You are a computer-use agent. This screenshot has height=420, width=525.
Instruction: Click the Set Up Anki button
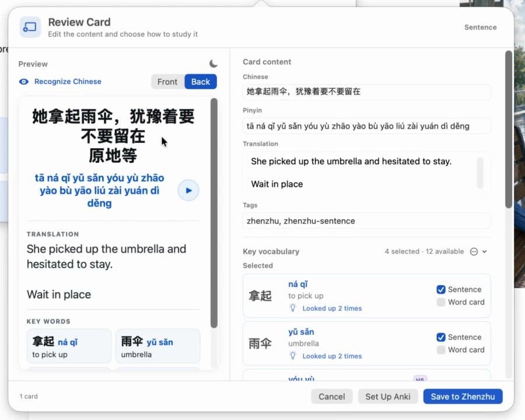click(x=388, y=397)
